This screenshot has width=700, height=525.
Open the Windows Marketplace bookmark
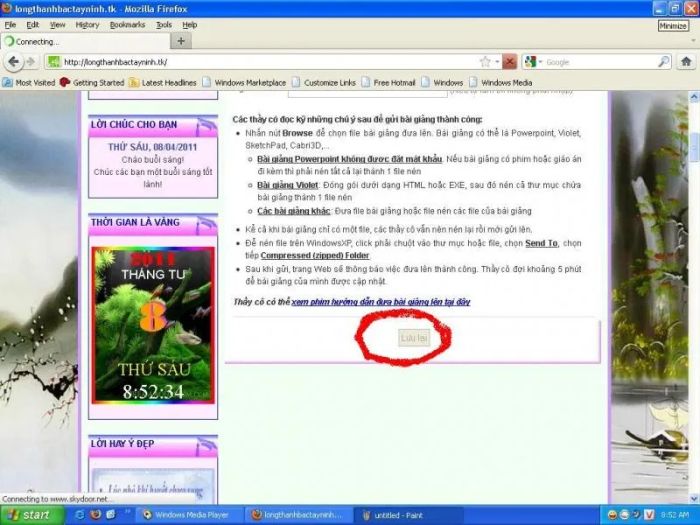[x=244, y=83]
